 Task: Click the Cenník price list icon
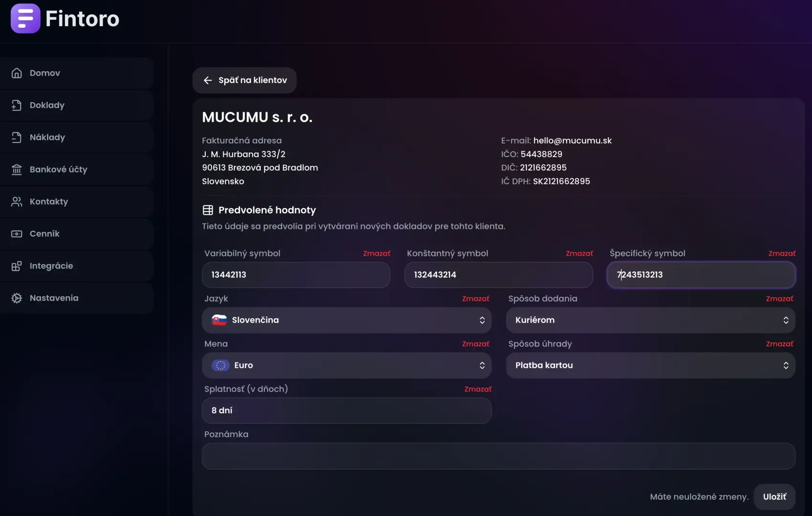tap(17, 234)
